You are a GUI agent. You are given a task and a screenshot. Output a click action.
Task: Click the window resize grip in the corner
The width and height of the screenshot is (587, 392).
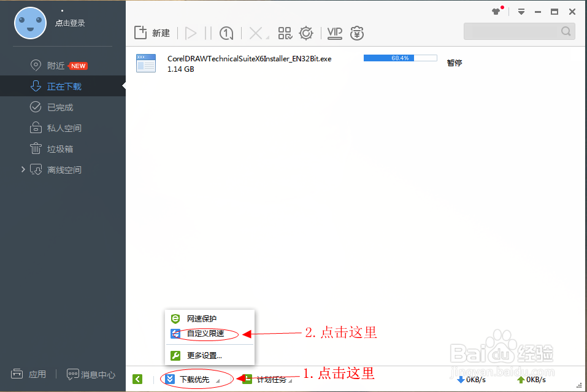coord(579,385)
